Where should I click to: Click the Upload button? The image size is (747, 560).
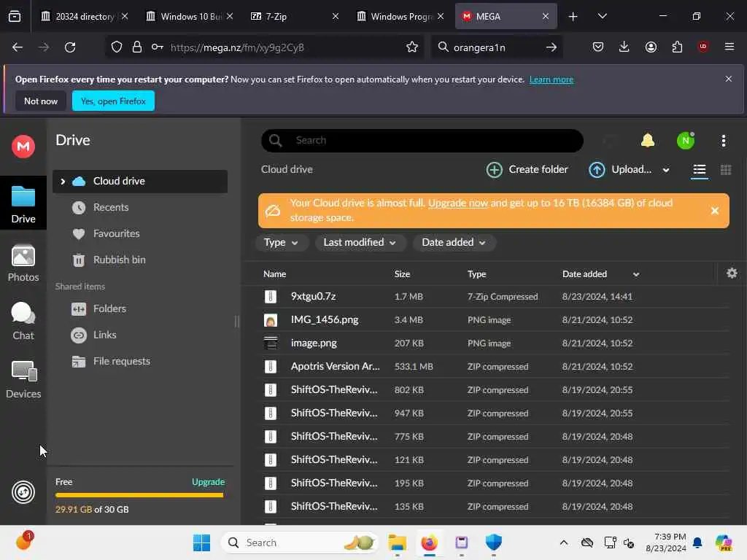(x=620, y=169)
